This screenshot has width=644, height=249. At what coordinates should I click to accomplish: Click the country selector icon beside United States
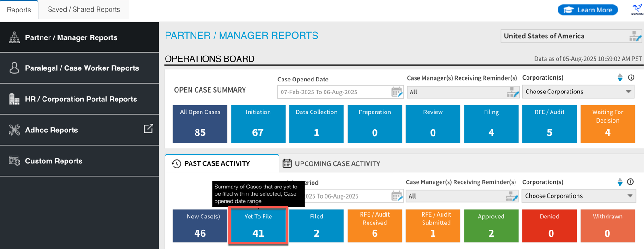(635, 37)
